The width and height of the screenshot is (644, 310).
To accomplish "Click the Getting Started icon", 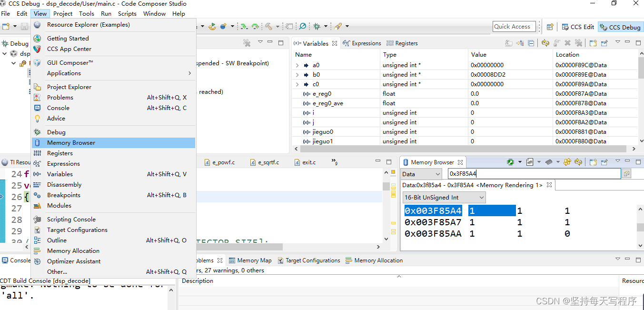I will [x=37, y=39].
